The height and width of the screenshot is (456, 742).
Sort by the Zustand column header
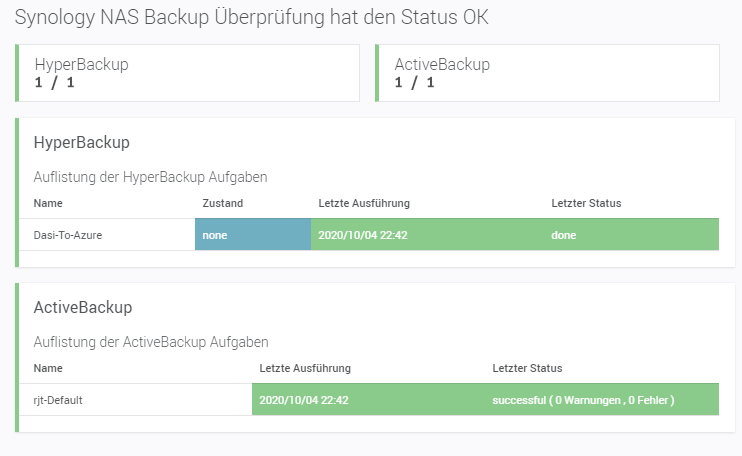[222, 203]
